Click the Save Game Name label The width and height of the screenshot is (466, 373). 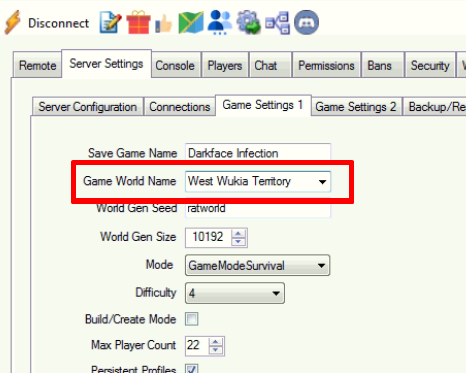(x=133, y=153)
